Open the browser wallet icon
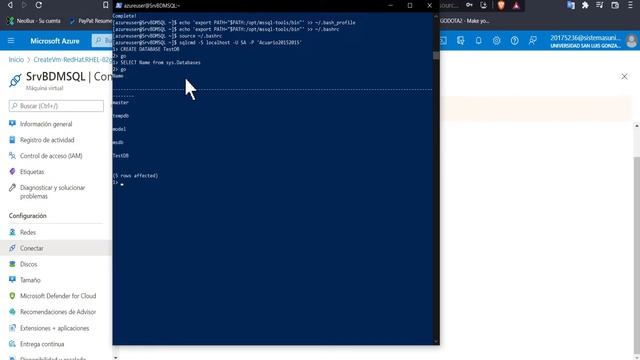This screenshot has width=640, height=360. [x=615, y=5]
